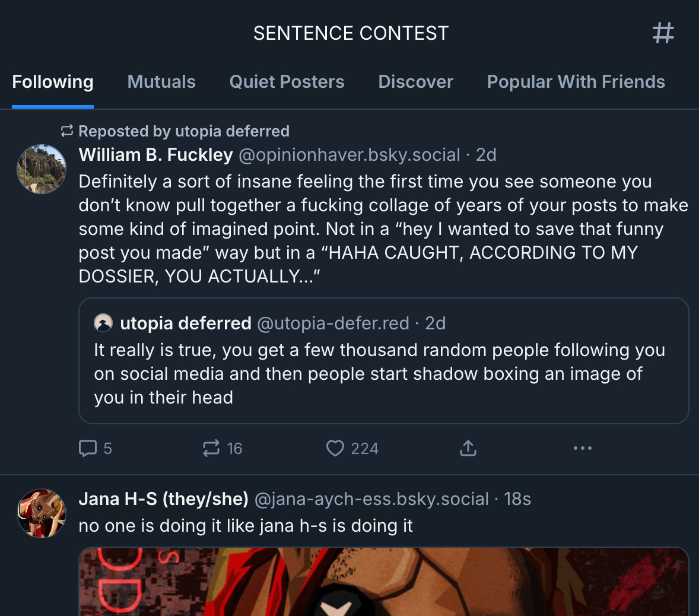Repost the opinionhaver post
Screen dimensions: 699x616
coord(211,448)
